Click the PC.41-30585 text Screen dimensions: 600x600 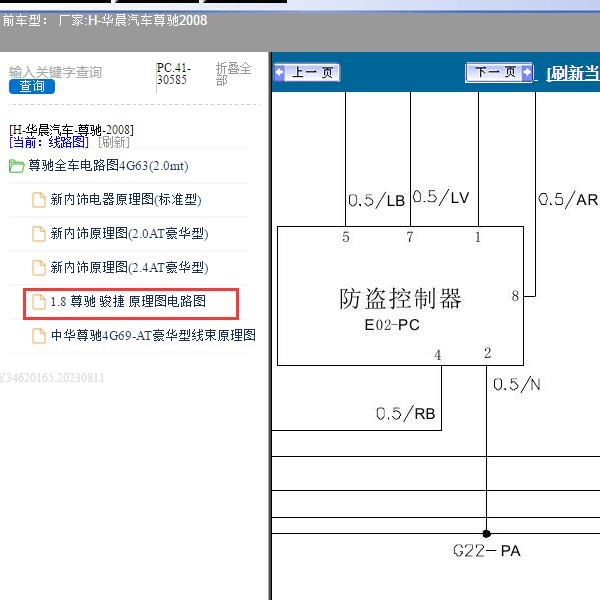pos(174,74)
